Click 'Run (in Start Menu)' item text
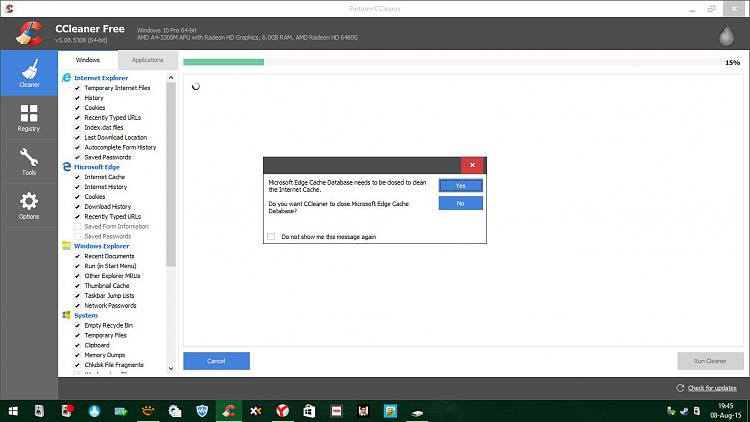Viewport: 750px width, 422px height. pyautogui.click(x=110, y=266)
